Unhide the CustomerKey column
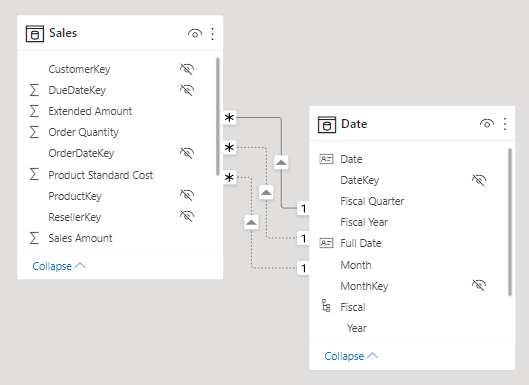This screenshot has width=529, height=385. tap(187, 69)
